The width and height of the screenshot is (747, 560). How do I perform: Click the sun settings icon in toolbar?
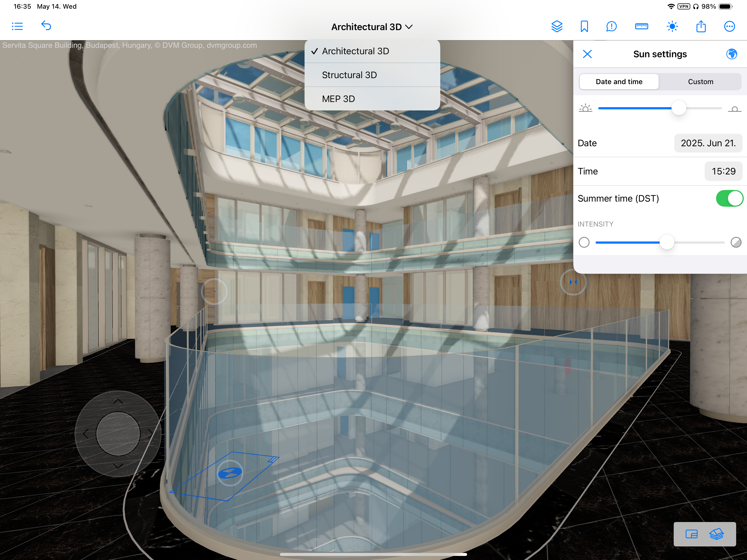672,26
